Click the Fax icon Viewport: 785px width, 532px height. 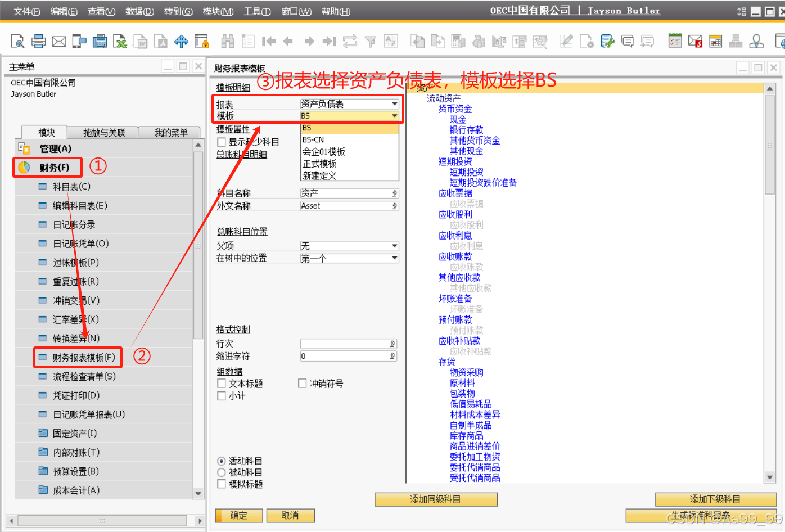pyautogui.click(x=100, y=40)
